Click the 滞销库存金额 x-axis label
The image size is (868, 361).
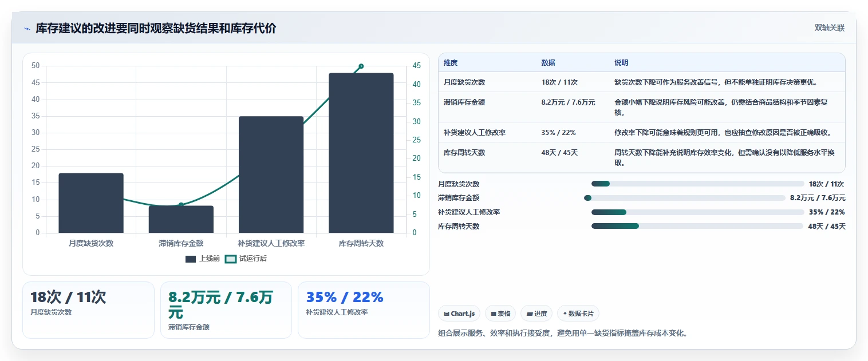(x=181, y=243)
